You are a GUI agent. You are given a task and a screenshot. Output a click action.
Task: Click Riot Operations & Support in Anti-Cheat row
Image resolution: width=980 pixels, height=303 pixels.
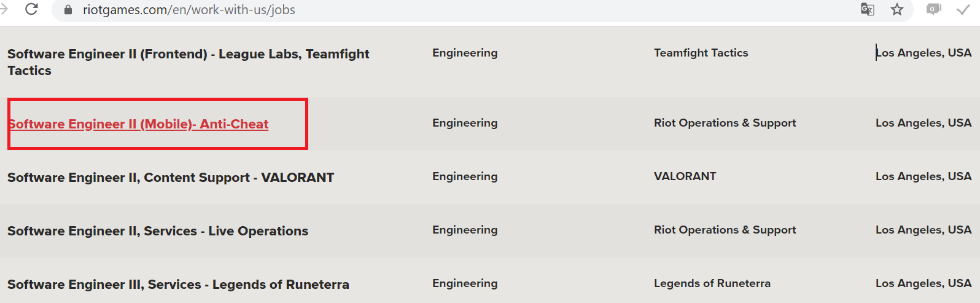(x=725, y=123)
